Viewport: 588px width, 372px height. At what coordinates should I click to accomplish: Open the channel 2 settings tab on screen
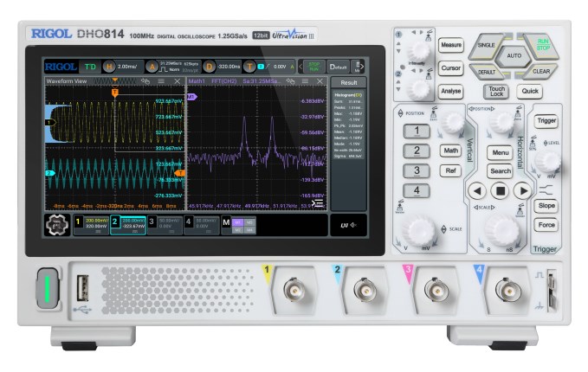coord(128,226)
